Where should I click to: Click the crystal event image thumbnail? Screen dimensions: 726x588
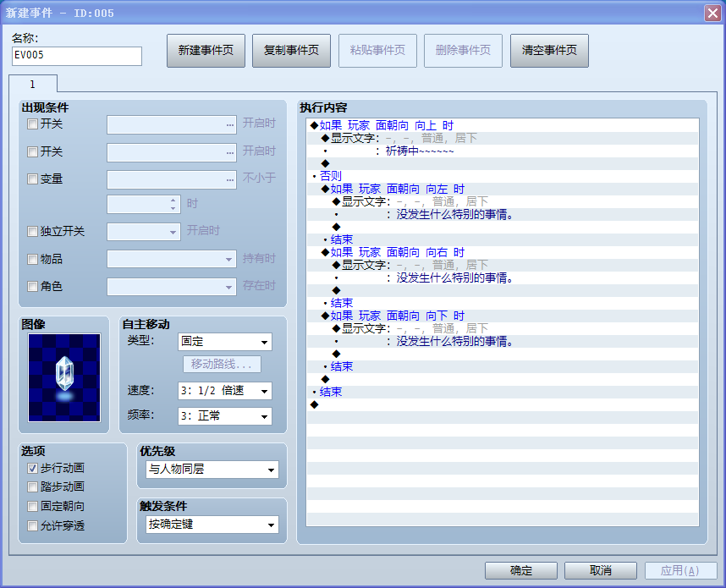pos(64,377)
